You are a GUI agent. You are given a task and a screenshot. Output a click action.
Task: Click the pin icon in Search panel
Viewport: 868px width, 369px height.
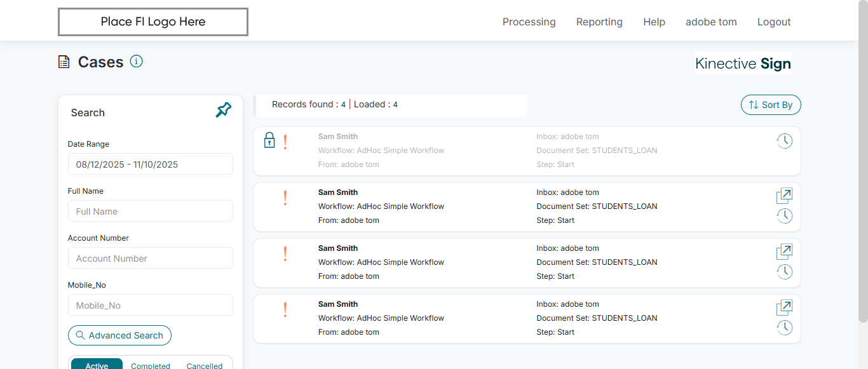click(224, 111)
